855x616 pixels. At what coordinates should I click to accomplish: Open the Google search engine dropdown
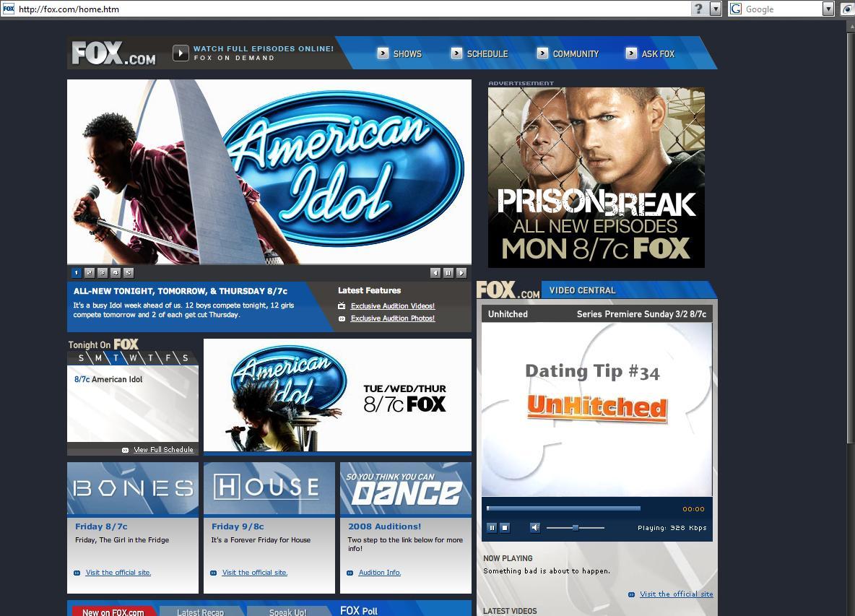pyautogui.click(x=828, y=9)
